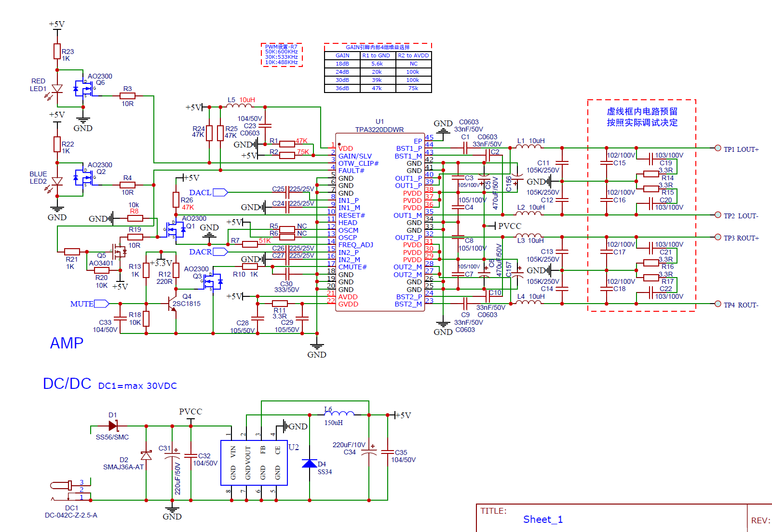This screenshot has width=772, height=532.
Task: Click the TP3 ROUT+ test point circle
Action: tap(718, 237)
